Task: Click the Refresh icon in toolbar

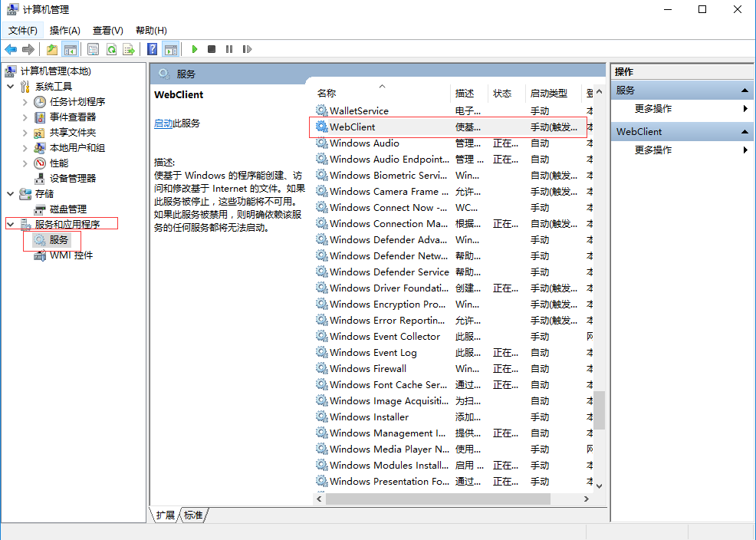Action: point(111,49)
